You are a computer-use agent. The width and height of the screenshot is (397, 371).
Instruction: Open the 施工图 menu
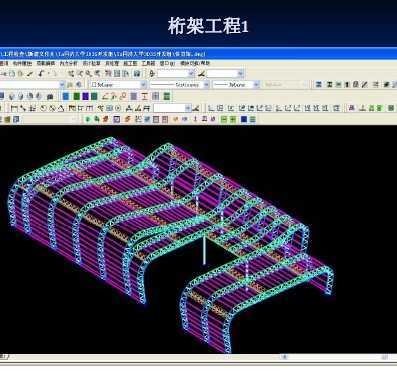click(130, 63)
